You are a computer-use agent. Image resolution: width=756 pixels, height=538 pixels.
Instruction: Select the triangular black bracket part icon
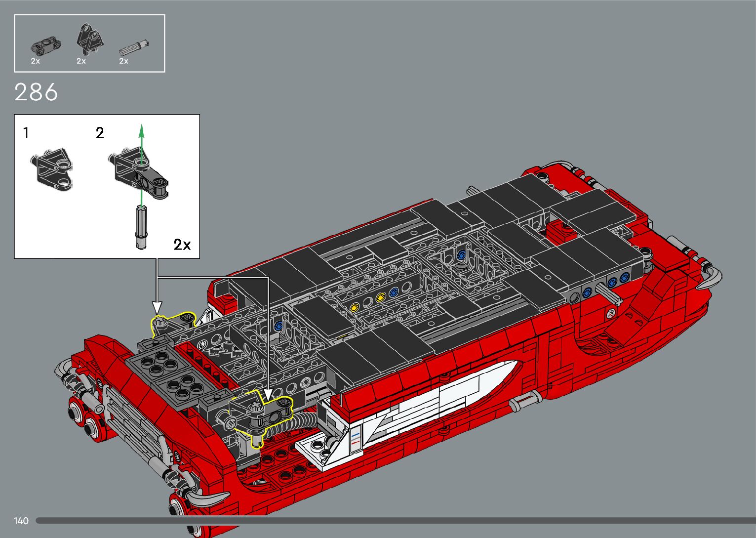(x=89, y=39)
